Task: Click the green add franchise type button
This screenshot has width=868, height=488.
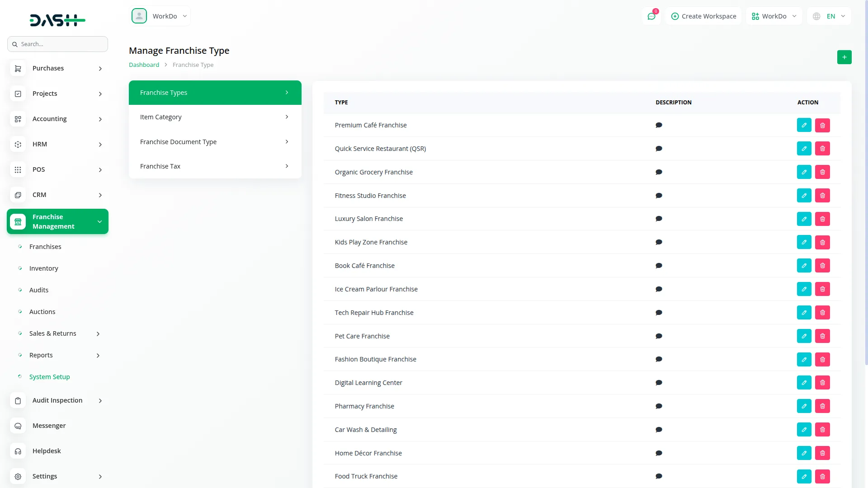Action: click(844, 57)
